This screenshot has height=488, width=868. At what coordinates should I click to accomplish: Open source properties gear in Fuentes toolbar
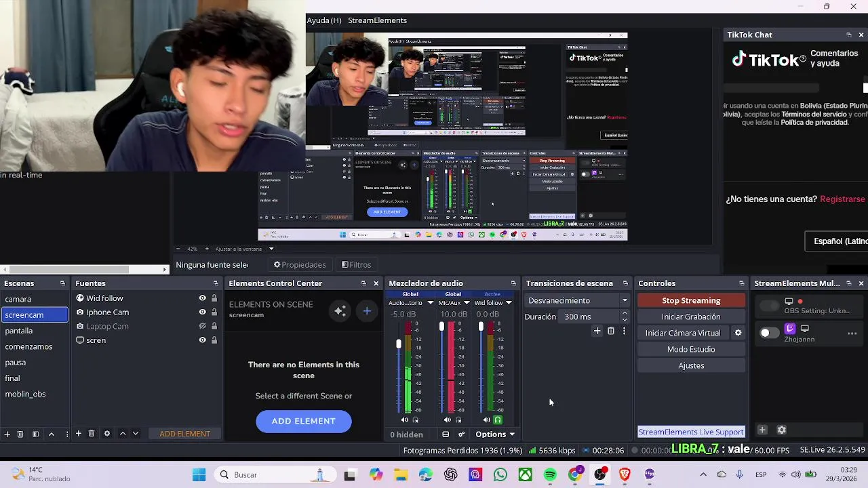tap(106, 434)
